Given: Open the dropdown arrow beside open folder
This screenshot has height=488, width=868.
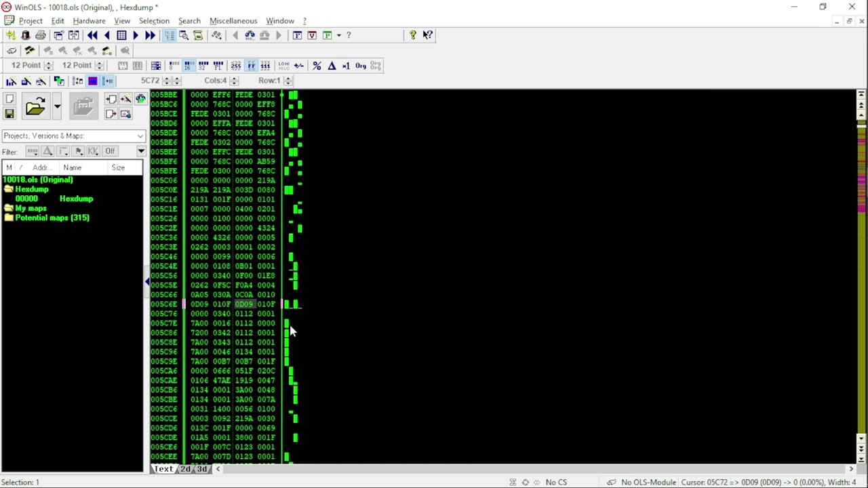Looking at the screenshot, I should coord(57,106).
